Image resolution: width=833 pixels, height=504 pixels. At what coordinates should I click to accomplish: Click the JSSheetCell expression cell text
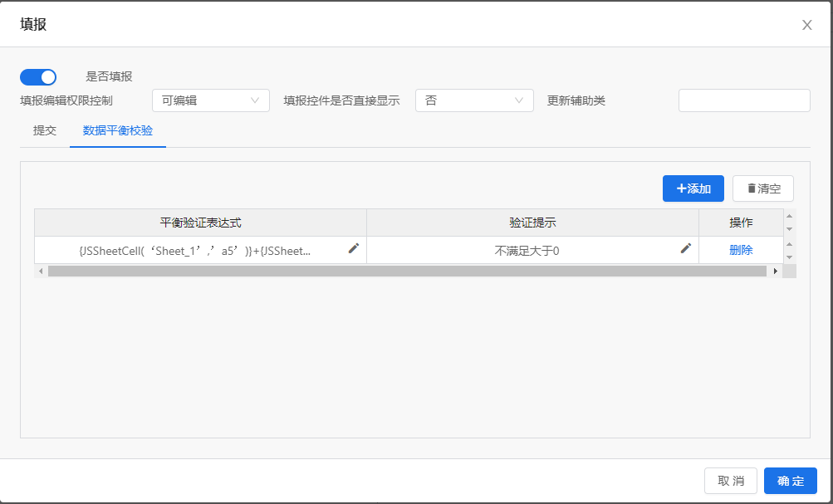(195, 251)
